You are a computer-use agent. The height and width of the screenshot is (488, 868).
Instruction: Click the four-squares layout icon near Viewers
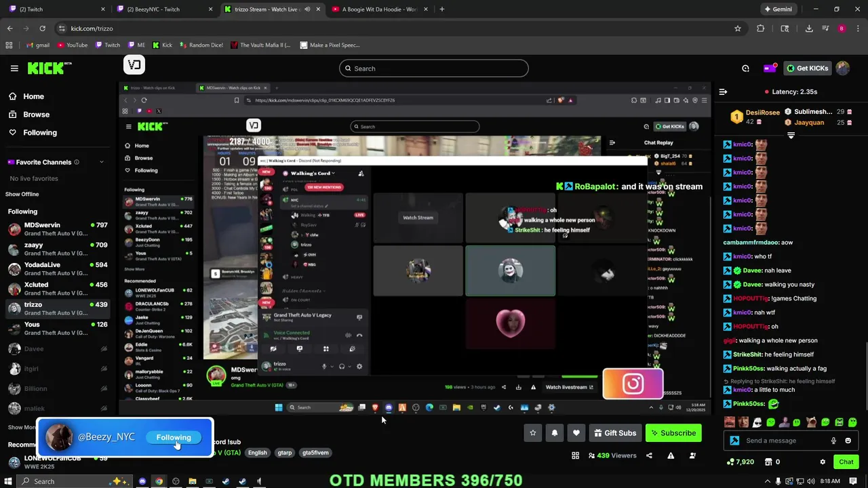tap(576, 455)
